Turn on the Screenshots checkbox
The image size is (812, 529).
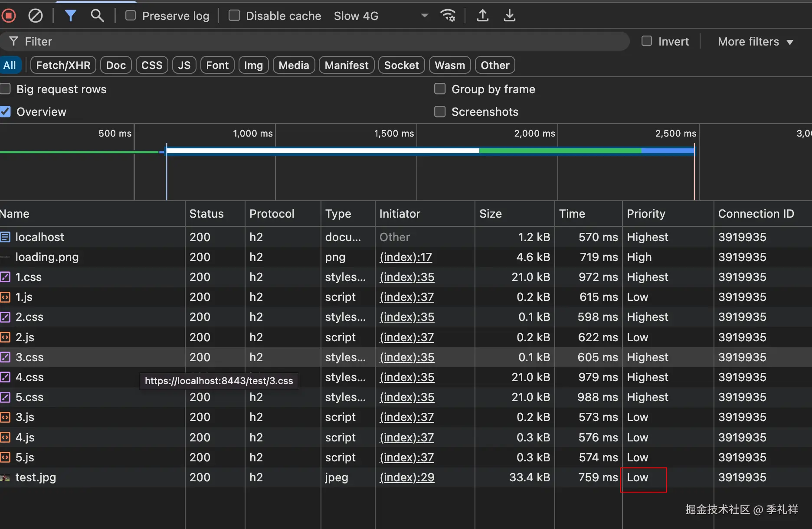tap(440, 112)
